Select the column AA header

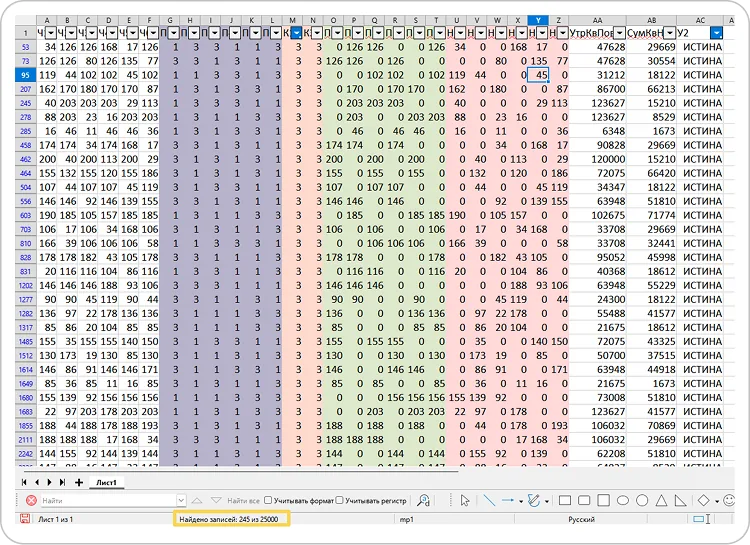point(597,20)
